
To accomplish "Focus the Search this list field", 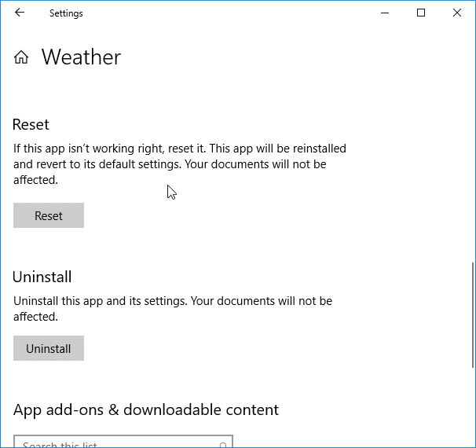I will (123, 442).
